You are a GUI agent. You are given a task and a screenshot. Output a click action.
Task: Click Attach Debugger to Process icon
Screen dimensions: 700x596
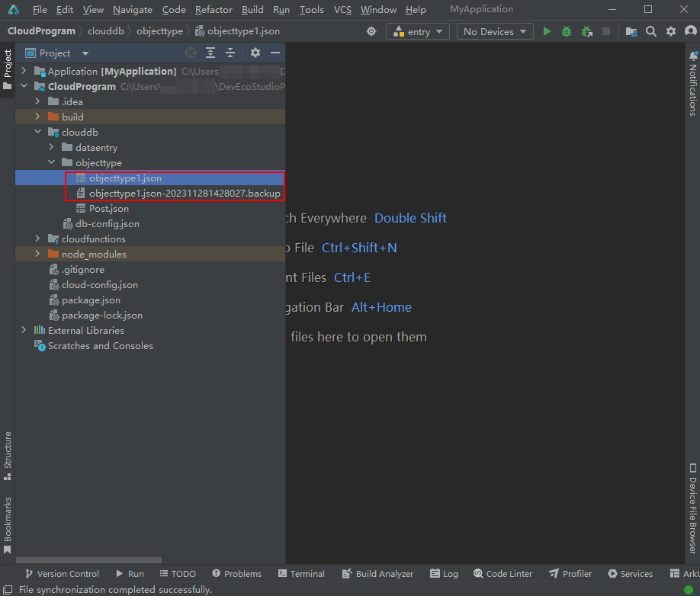(x=586, y=31)
